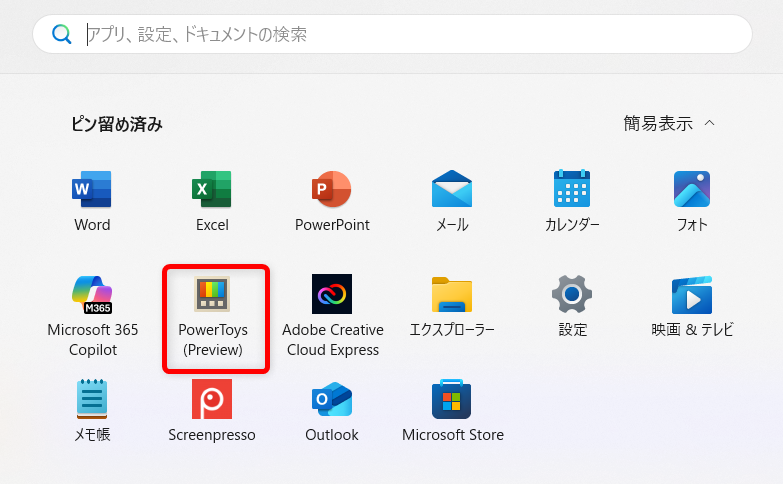Open PowerPoint

(x=332, y=201)
